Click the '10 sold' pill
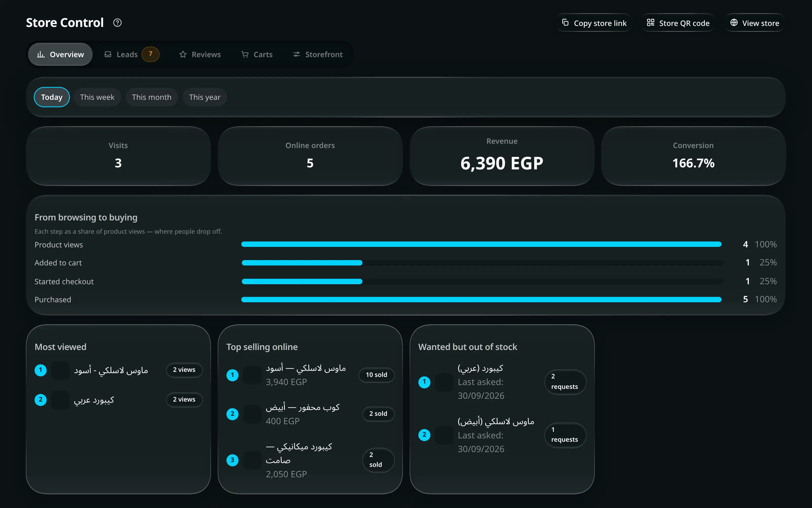Image resolution: width=812 pixels, height=508 pixels. pos(376,375)
